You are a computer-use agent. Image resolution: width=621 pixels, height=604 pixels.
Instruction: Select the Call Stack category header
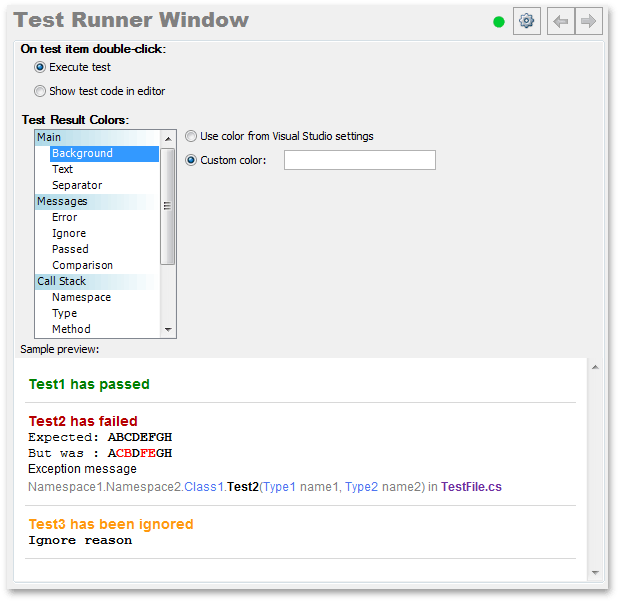click(97, 282)
